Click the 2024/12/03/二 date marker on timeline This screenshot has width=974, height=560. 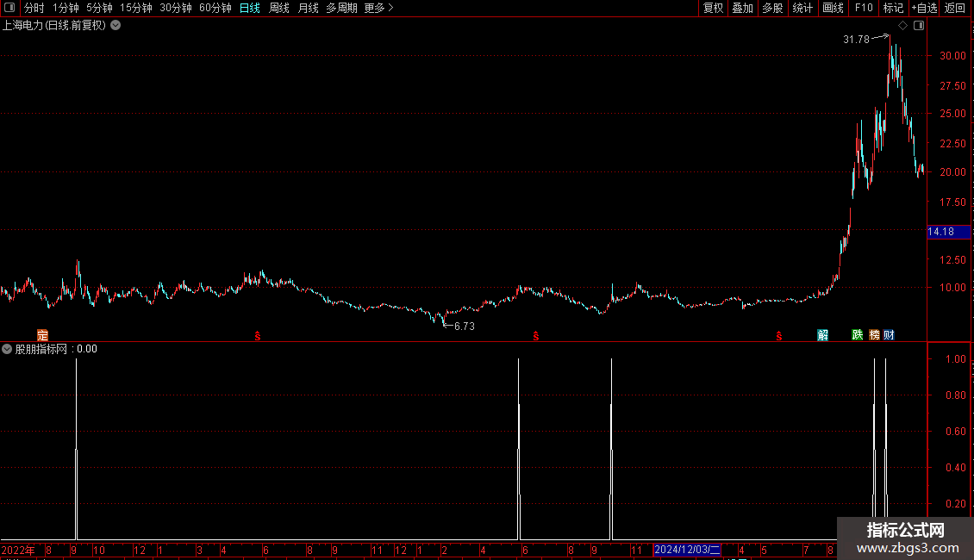pos(687,550)
